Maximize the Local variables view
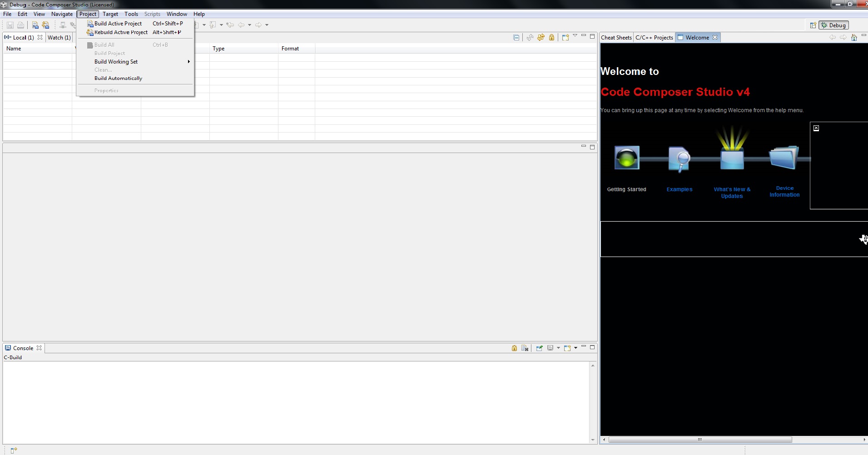Viewport: 868px width, 455px height. [592, 36]
